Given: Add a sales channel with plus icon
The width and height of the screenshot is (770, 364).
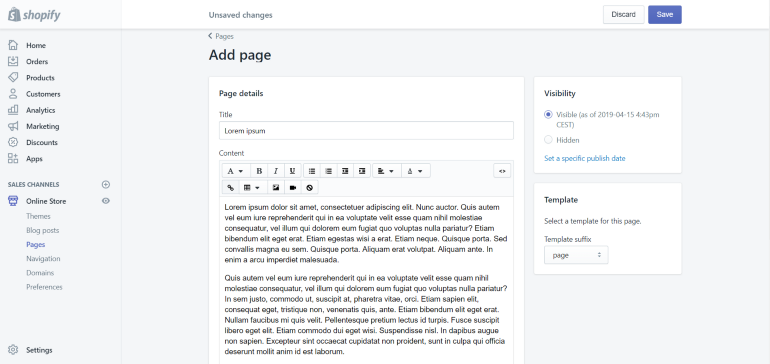Looking at the screenshot, I should tap(106, 185).
